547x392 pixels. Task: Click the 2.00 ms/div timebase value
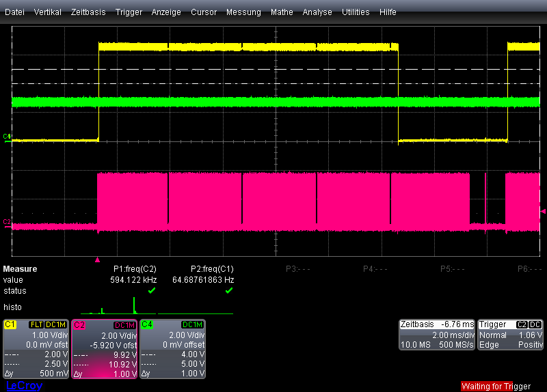click(453, 335)
